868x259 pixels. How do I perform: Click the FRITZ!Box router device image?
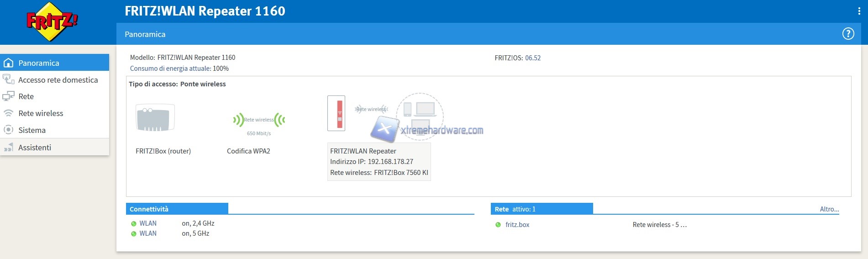[x=155, y=118]
